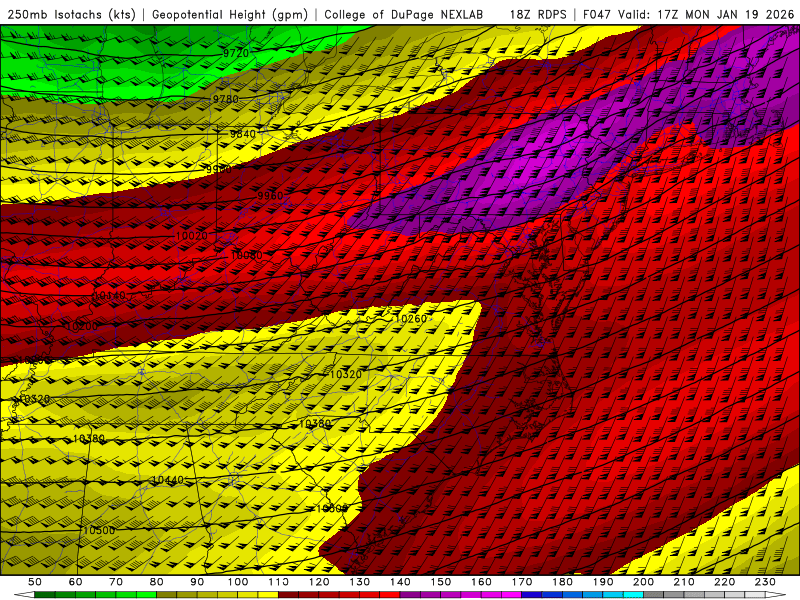Click the 80 knot colorbar label

[157, 582]
